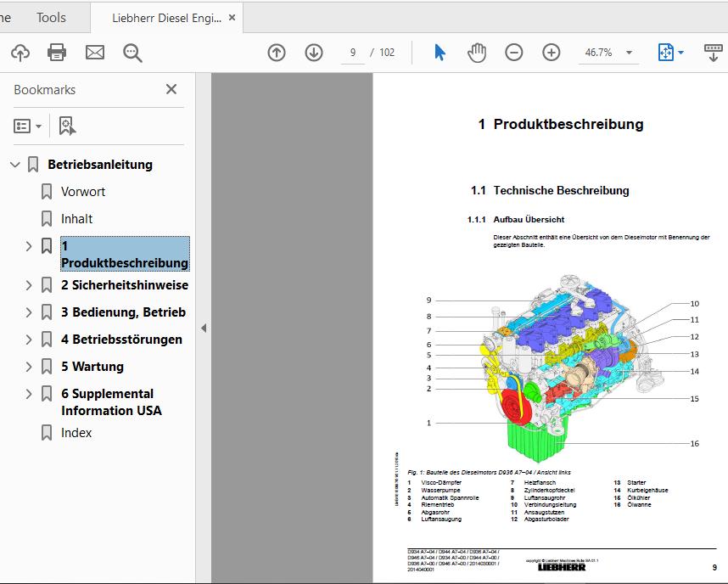Select the Liebherr Diesel Engi... document tab
This screenshot has width=728, height=584.
coord(166,18)
